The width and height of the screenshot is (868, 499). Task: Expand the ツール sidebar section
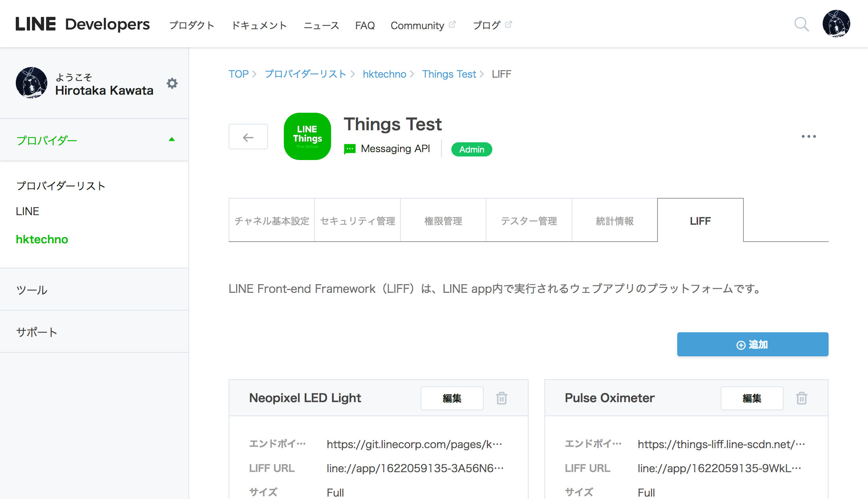pos(94,290)
